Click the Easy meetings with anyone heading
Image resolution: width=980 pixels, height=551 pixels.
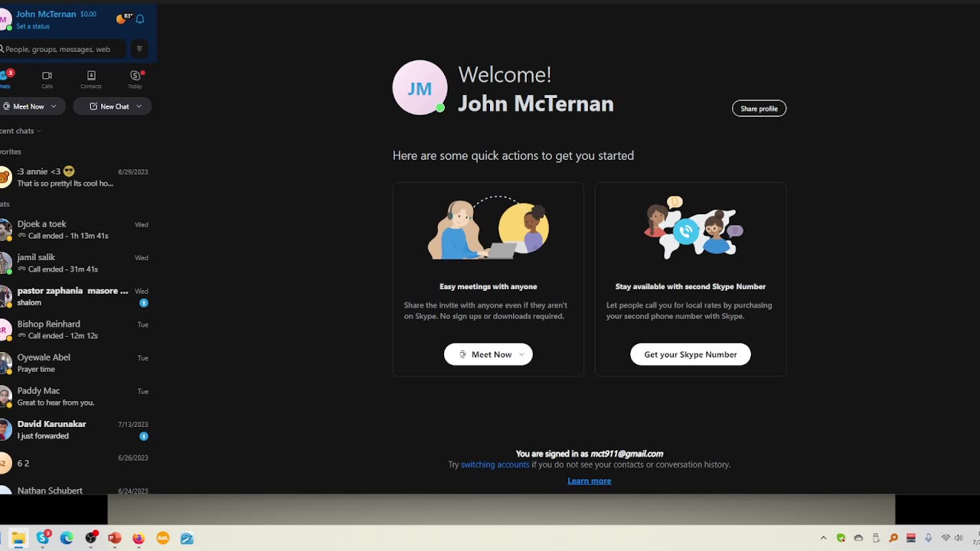click(x=488, y=286)
